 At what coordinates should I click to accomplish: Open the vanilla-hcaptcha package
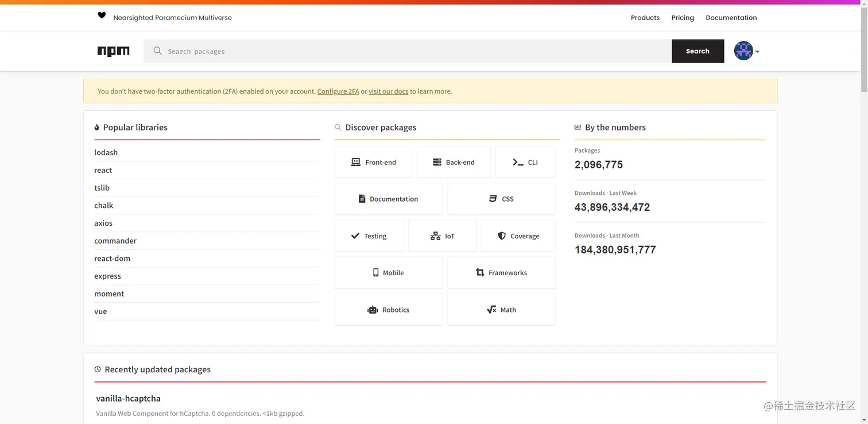(x=128, y=398)
